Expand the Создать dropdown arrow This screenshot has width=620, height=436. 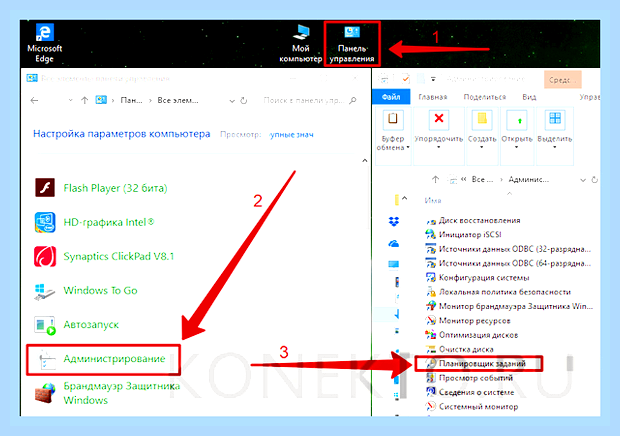point(482,147)
